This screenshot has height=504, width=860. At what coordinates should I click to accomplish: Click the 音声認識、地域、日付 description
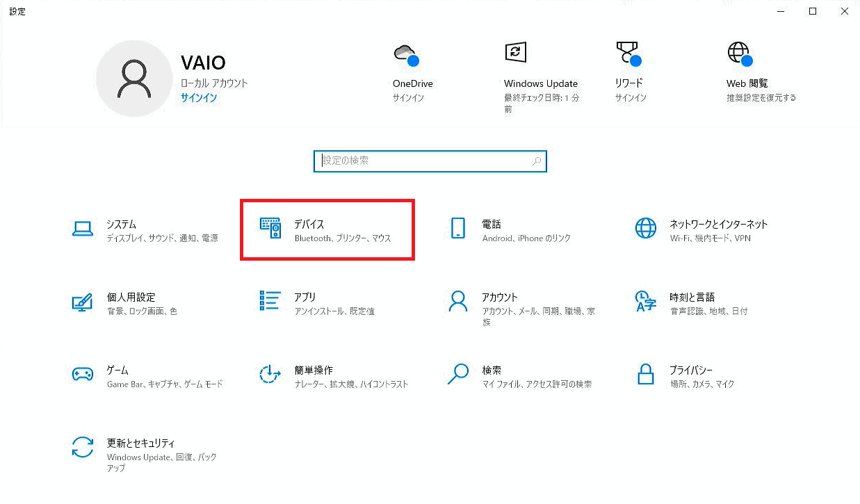click(x=709, y=311)
